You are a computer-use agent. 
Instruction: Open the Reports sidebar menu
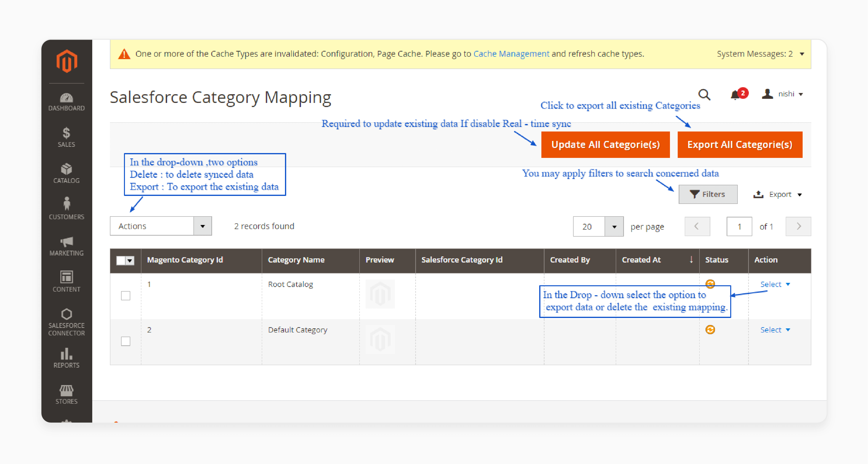pos(66,358)
